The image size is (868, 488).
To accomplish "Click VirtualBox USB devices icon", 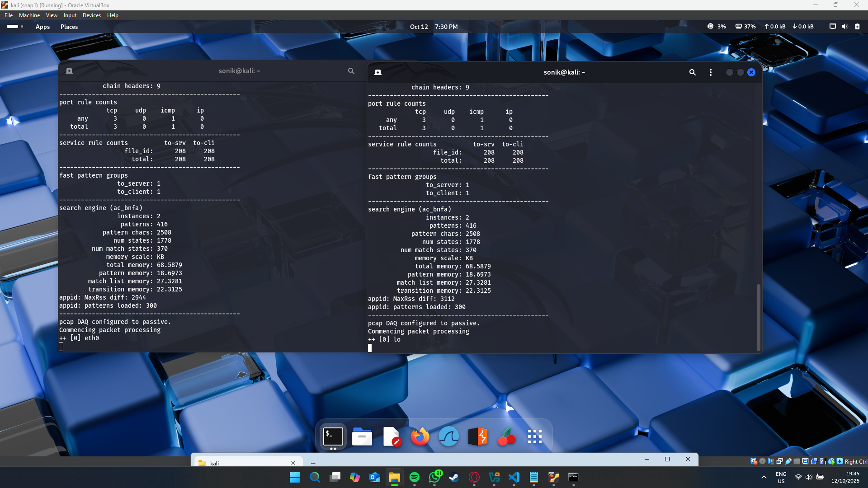I will click(788, 461).
